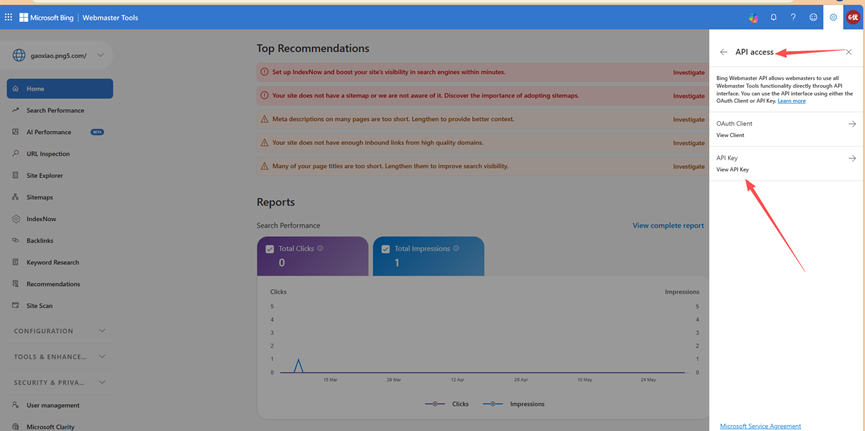Screen dimensions: 865x431
Task: Click the Webmaster Tools title
Action: tap(110, 18)
